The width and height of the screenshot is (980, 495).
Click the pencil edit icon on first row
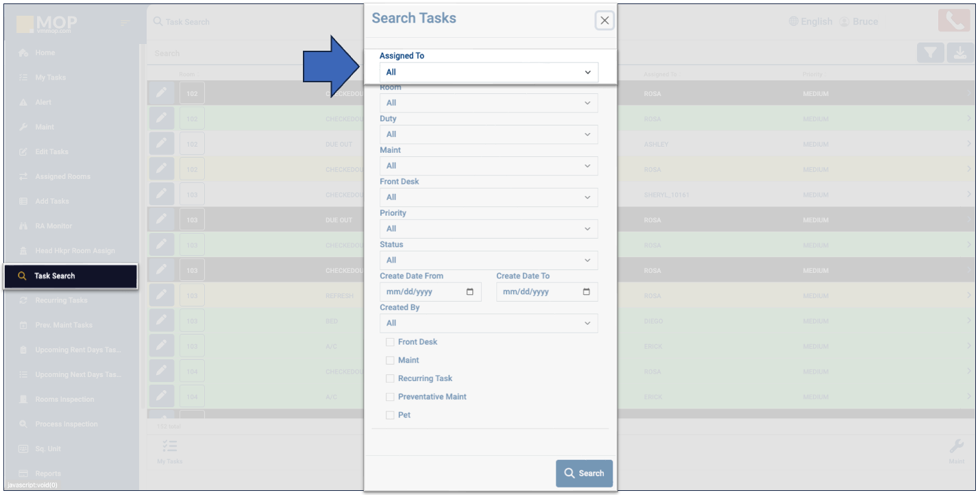(x=161, y=93)
